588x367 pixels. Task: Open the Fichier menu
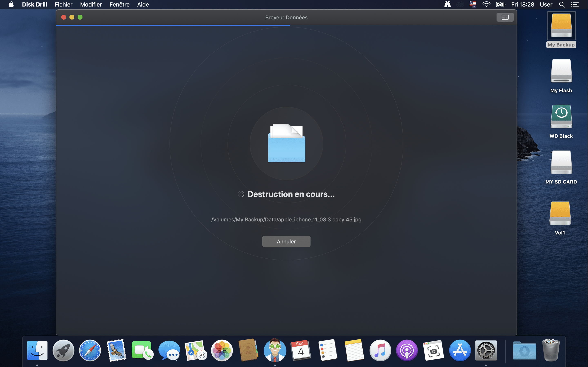pyautogui.click(x=63, y=5)
